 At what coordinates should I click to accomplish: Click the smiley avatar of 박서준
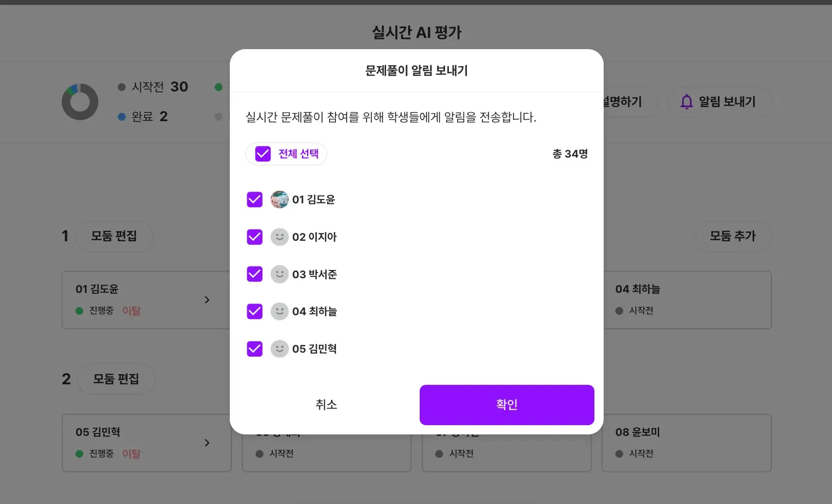(279, 274)
